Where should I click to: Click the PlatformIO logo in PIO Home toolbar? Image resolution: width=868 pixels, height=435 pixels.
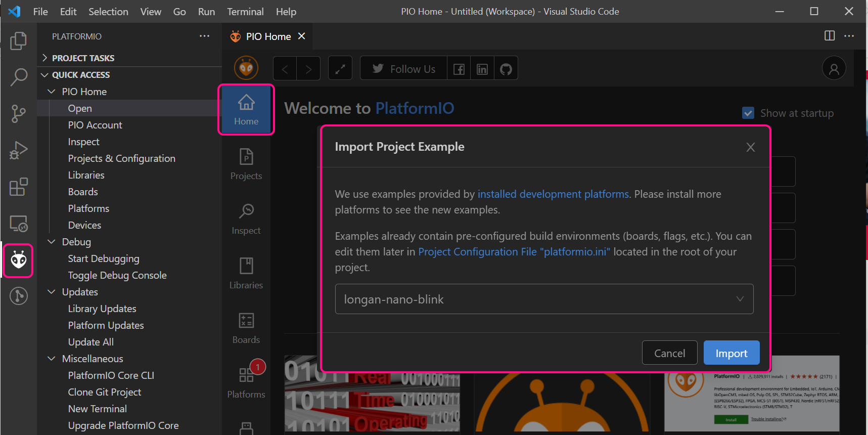(246, 68)
